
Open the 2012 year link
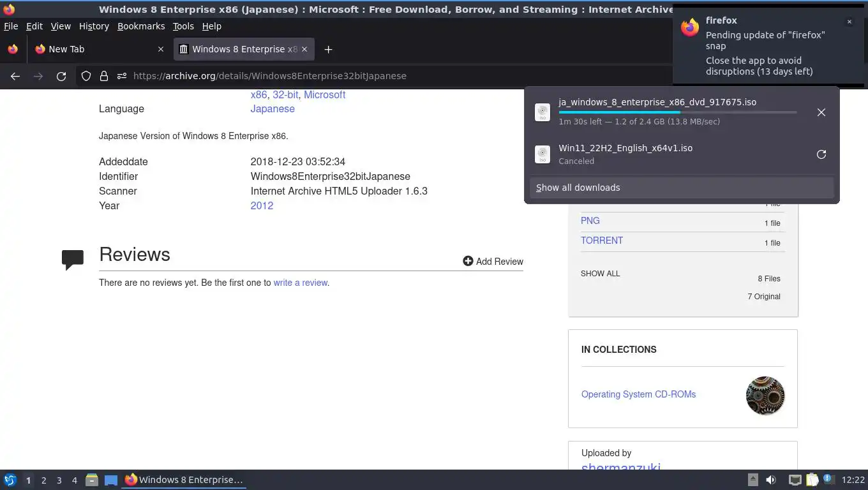pyautogui.click(x=262, y=205)
